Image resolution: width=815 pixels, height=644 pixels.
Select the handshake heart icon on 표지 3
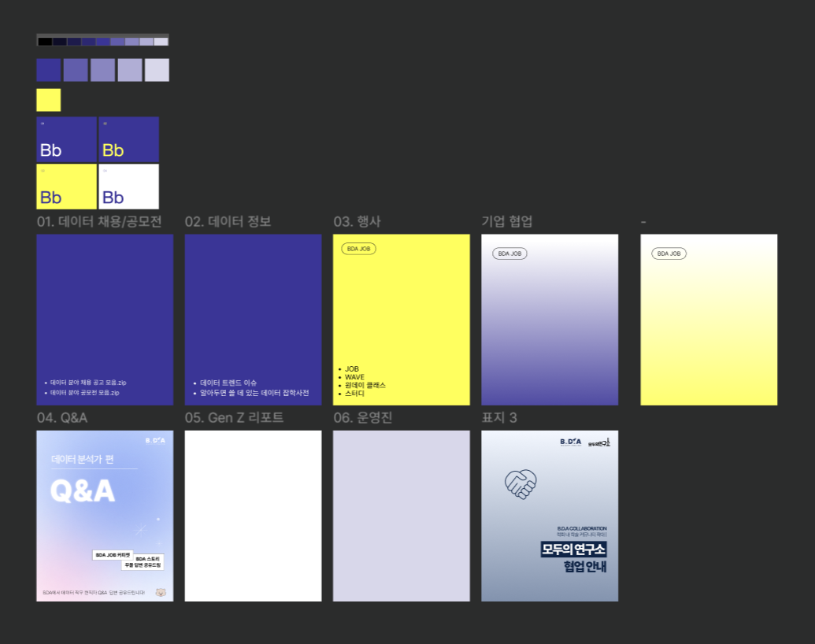[x=520, y=484]
